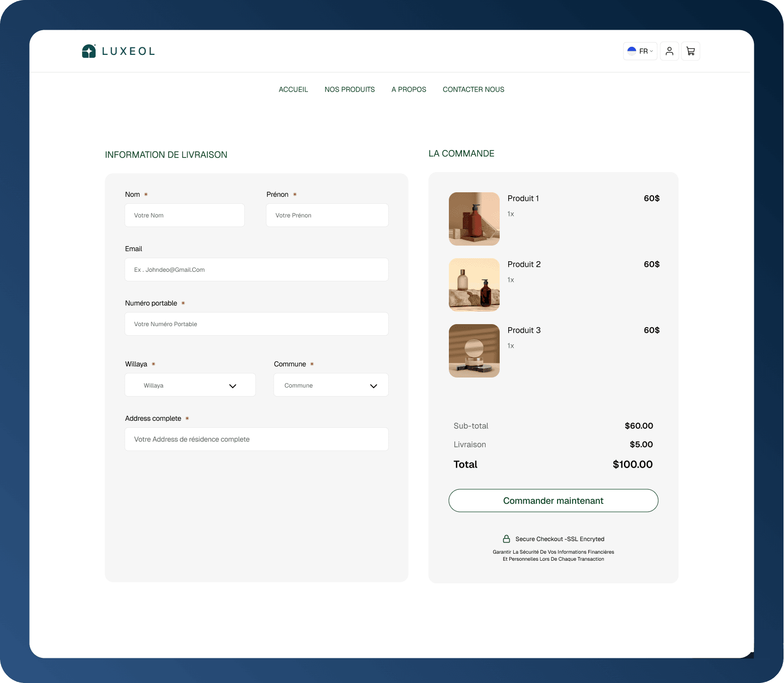The height and width of the screenshot is (683, 784).
Task: Focus the Votre Nom input field
Action: click(185, 215)
